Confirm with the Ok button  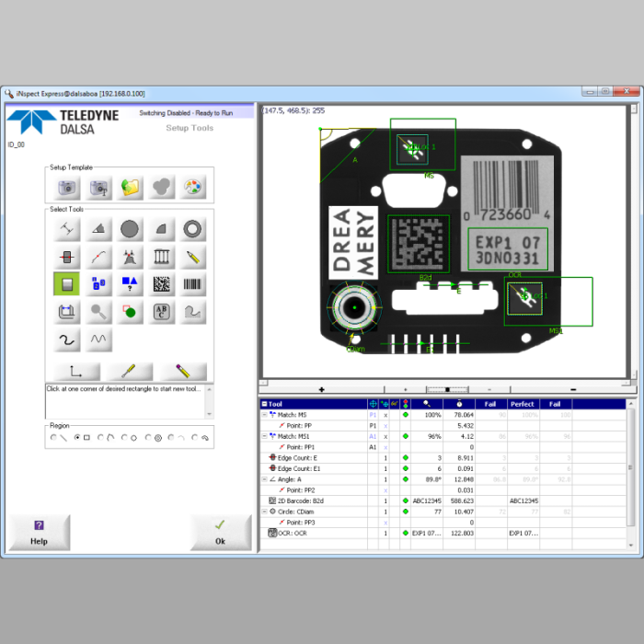click(221, 533)
